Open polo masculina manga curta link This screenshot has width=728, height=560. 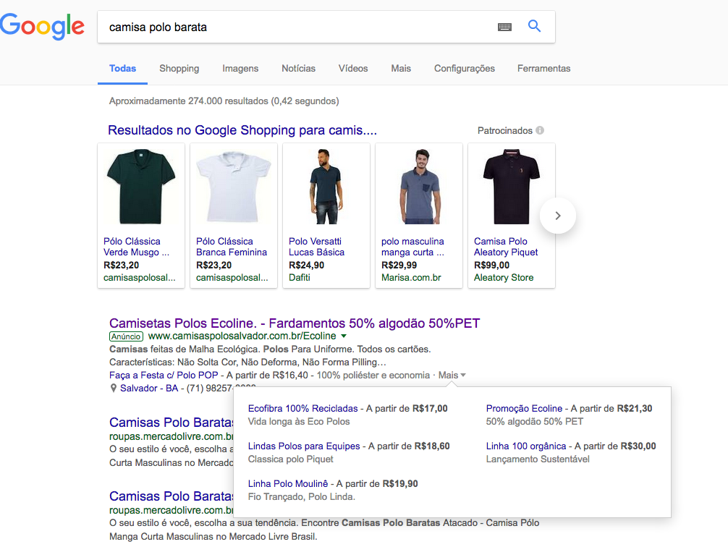click(412, 247)
